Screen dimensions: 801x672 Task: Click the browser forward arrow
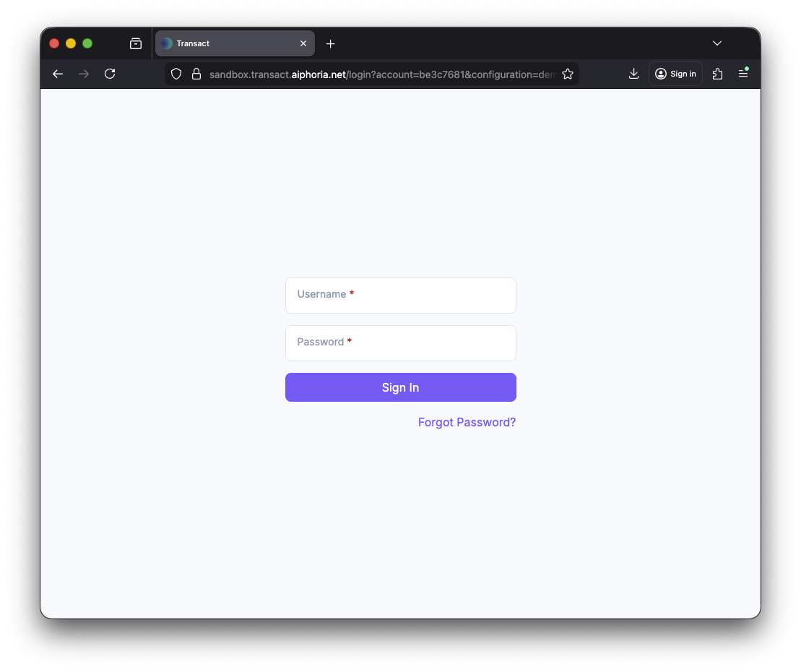[84, 74]
